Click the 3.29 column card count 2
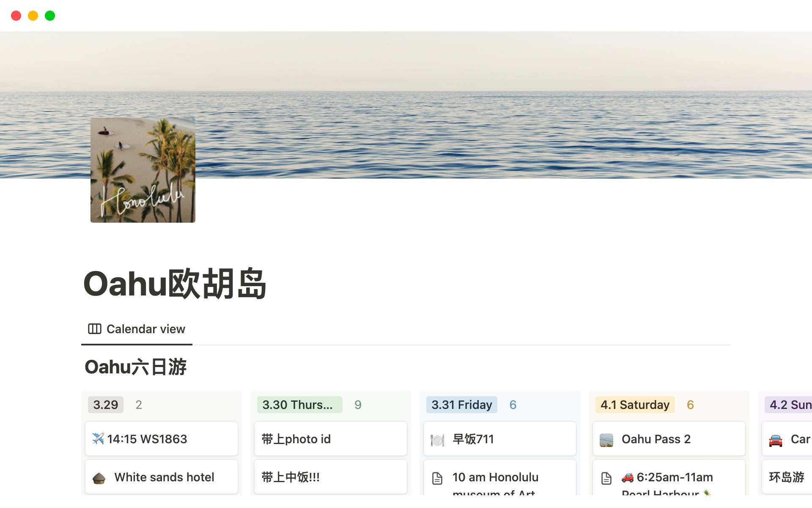 click(139, 405)
